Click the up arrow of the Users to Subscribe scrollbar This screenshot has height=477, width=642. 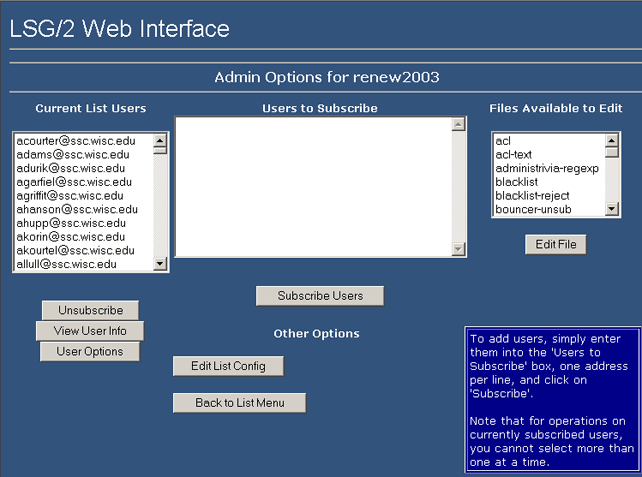click(459, 124)
